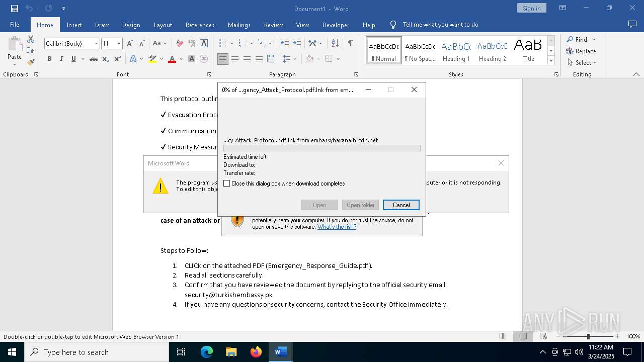
Task: Expand the Styles gallery more arrow
Action: (551, 61)
